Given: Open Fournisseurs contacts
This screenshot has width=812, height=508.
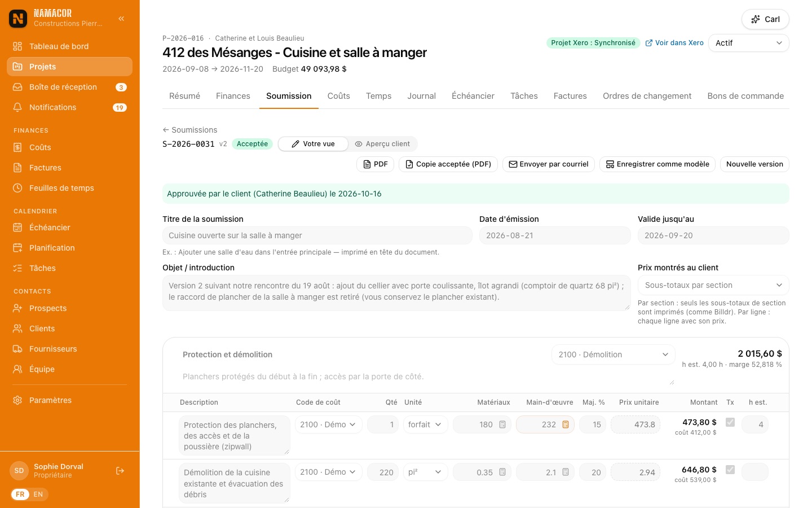Looking at the screenshot, I should pos(69,349).
